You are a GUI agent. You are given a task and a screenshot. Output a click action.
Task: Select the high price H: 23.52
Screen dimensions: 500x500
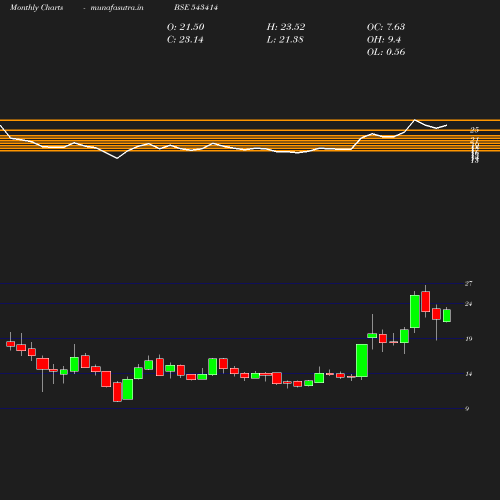click(x=286, y=27)
